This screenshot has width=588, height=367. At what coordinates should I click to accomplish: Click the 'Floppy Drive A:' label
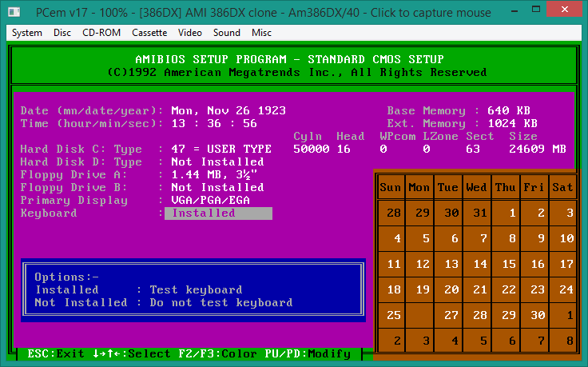(x=73, y=175)
